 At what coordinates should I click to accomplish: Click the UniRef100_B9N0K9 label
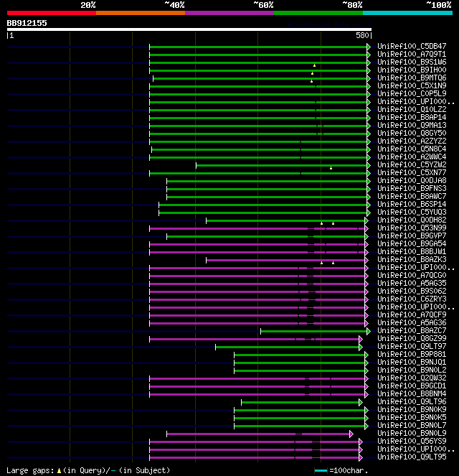[412, 409]
